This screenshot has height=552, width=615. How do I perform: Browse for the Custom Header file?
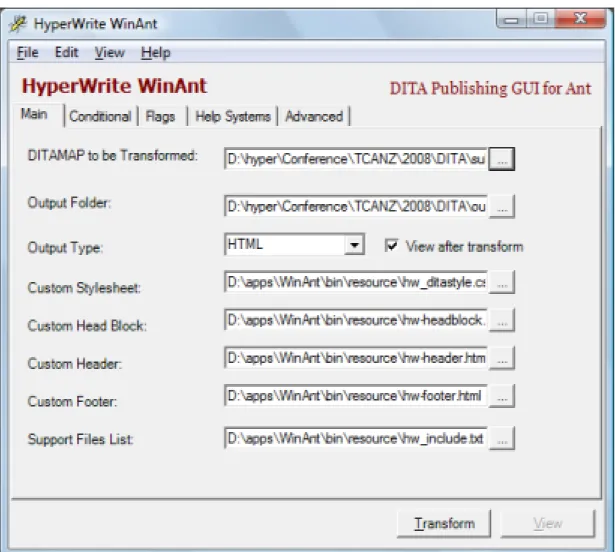tap(502, 358)
